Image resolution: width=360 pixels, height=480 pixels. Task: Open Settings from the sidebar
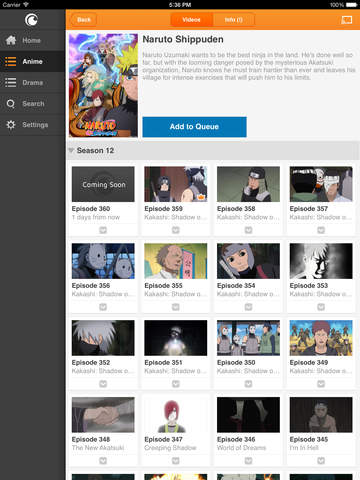tap(33, 125)
